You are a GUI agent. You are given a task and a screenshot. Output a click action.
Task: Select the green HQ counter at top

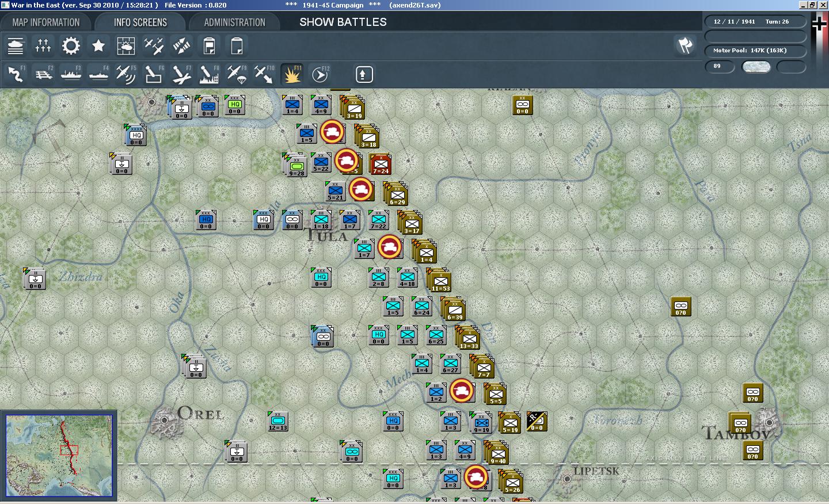point(234,105)
